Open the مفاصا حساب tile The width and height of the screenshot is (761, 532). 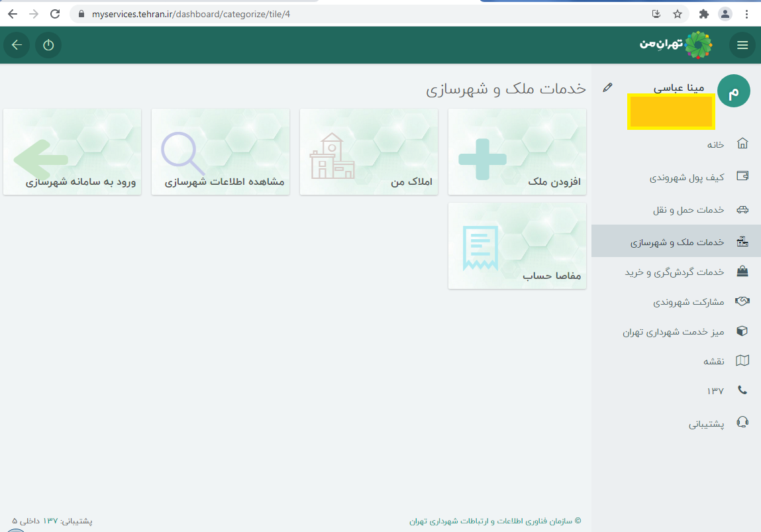coord(517,246)
